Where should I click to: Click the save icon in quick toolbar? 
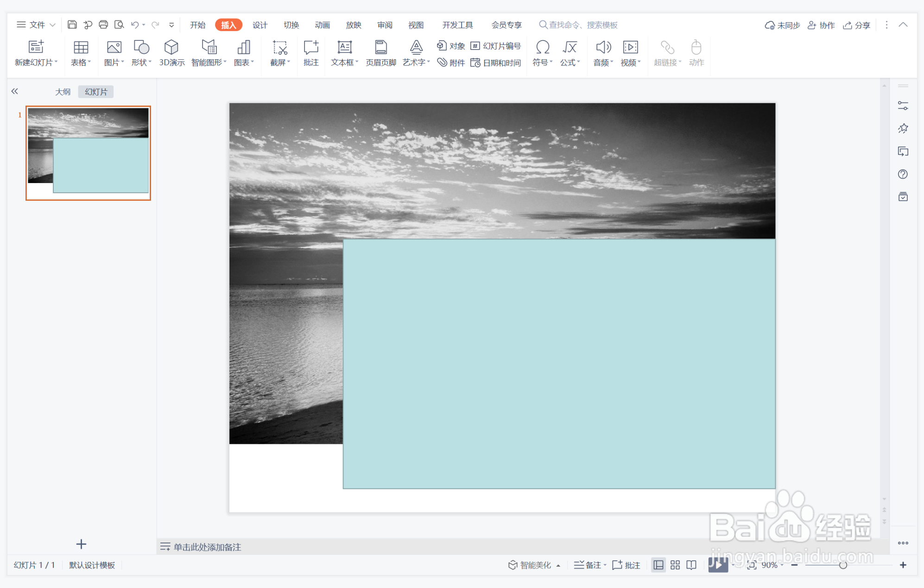(72, 25)
